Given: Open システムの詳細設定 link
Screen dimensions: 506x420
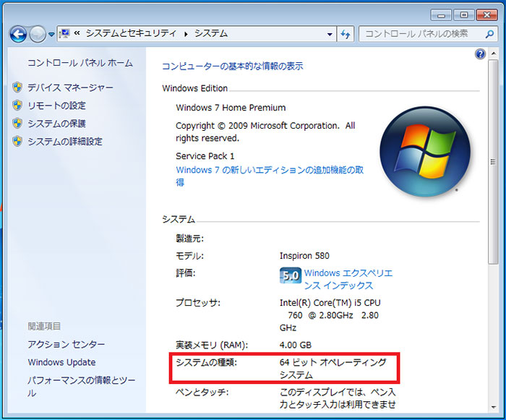Looking at the screenshot, I should point(65,142).
